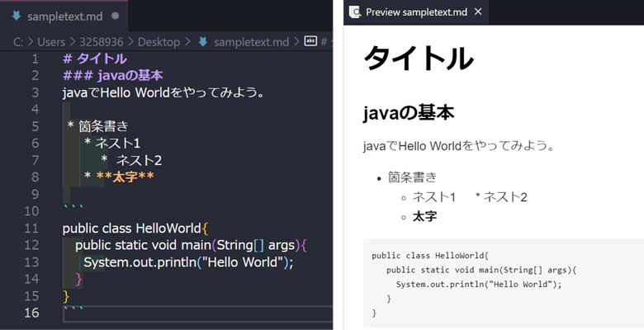Click the preview icon on the Preview tab
This screenshot has width=644, height=330.
(x=355, y=12)
